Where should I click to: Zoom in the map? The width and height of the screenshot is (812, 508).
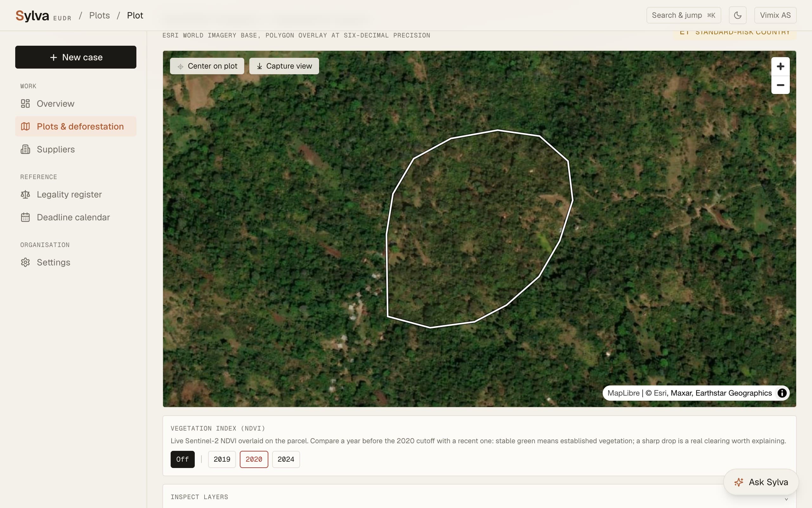point(781,66)
